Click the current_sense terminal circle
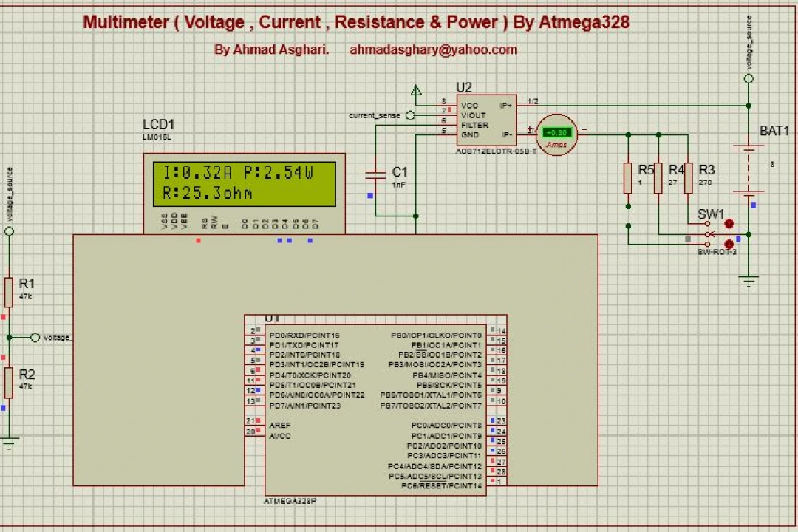 (410, 115)
